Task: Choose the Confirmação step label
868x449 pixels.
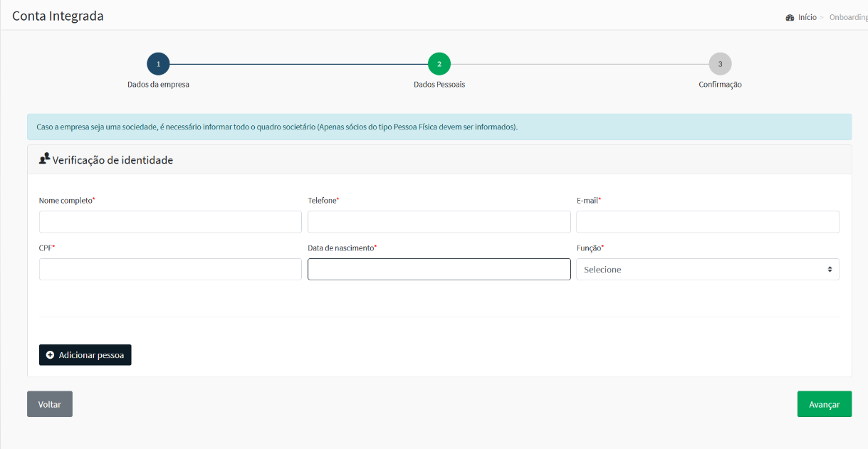Action: [720, 85]
